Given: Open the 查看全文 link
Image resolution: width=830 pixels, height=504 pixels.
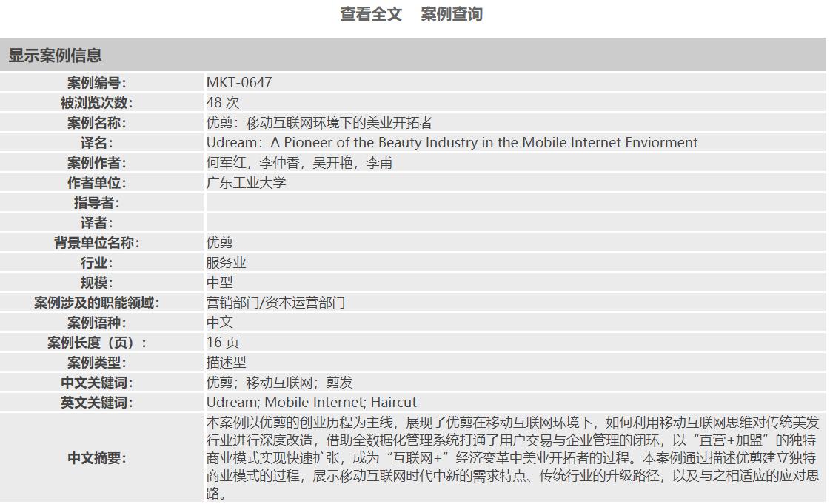Looking at the screenshot, I should click(x=370, y=14).
